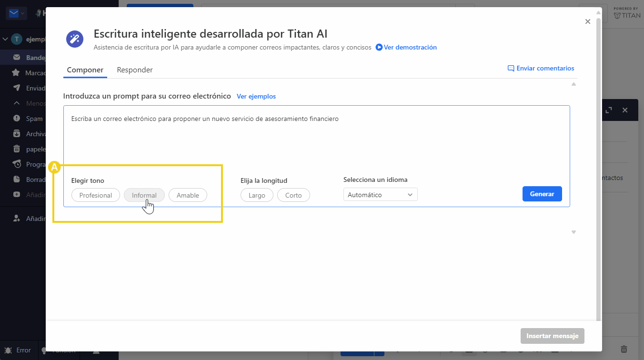644x360 pixels.
Task: Pick the Amable tone option
Action: [188, 195]
